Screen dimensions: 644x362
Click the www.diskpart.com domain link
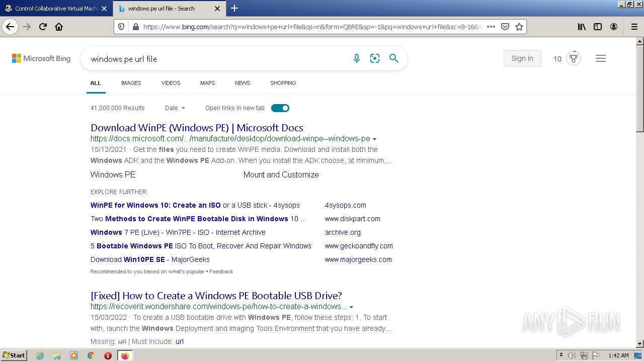click(x=353, y=219)
